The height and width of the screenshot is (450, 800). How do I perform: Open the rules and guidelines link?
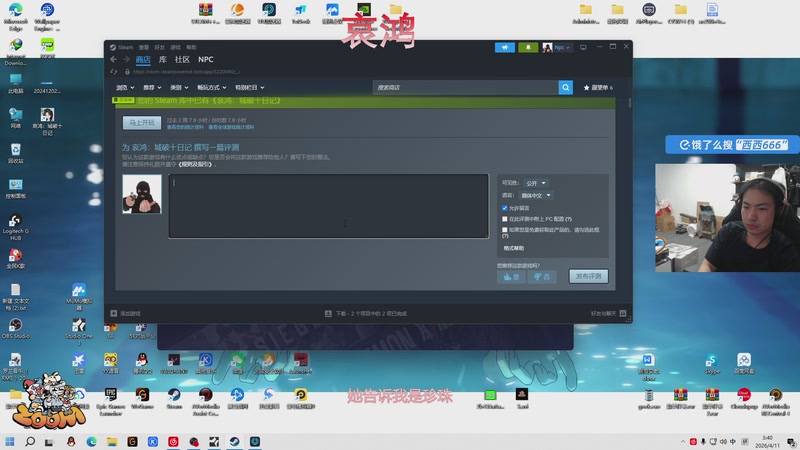coord(196,165)
